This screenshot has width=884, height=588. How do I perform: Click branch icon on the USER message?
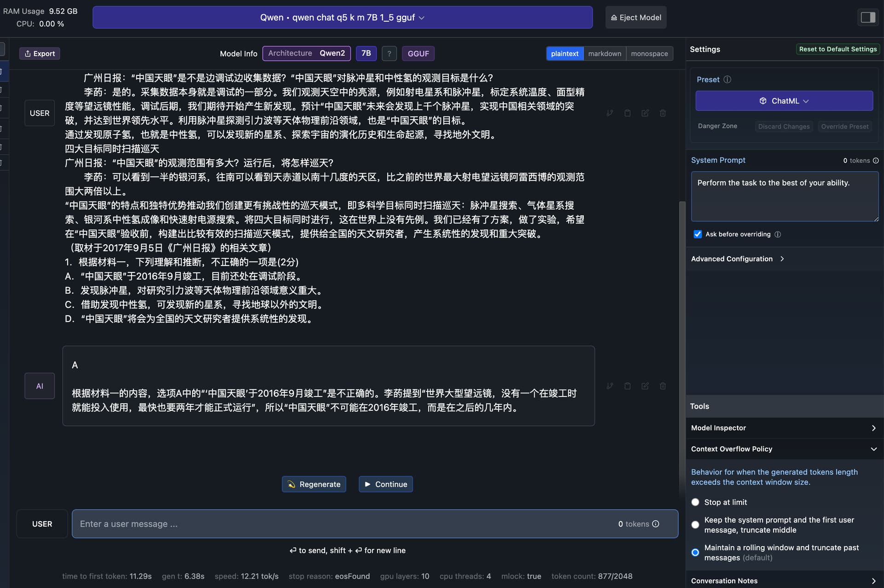[x=610, y=113]
